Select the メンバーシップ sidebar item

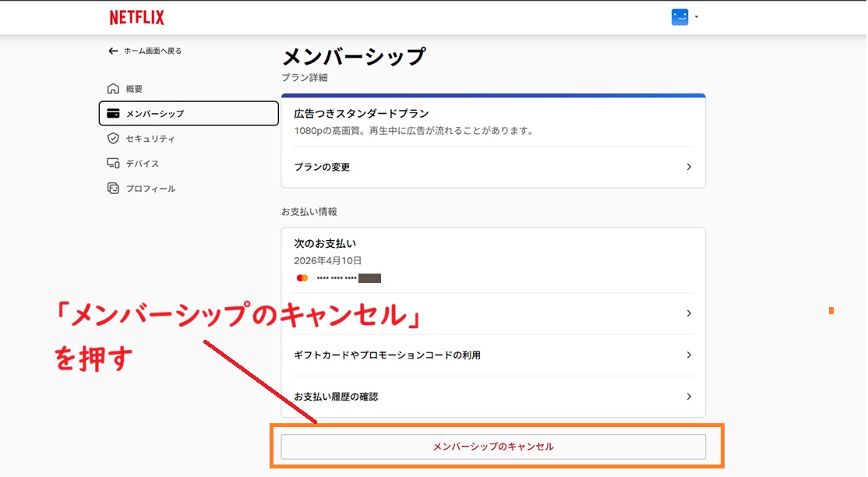(x=189, y=114)
